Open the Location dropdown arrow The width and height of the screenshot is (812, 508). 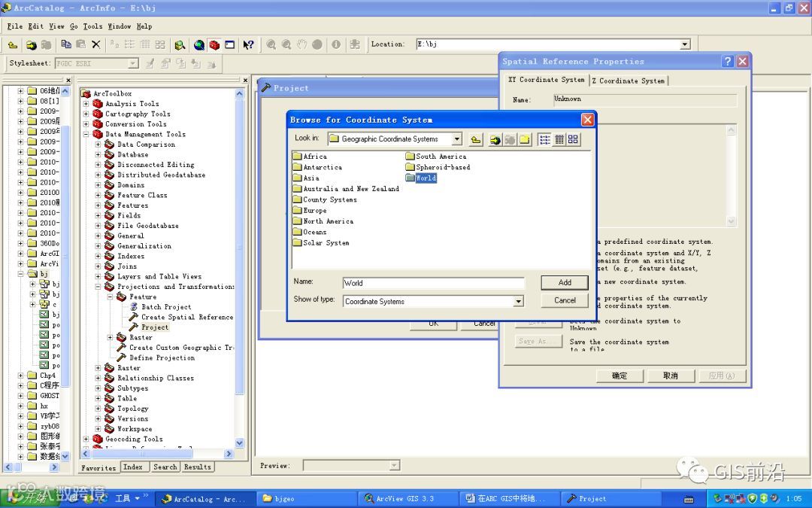point(685,44)
